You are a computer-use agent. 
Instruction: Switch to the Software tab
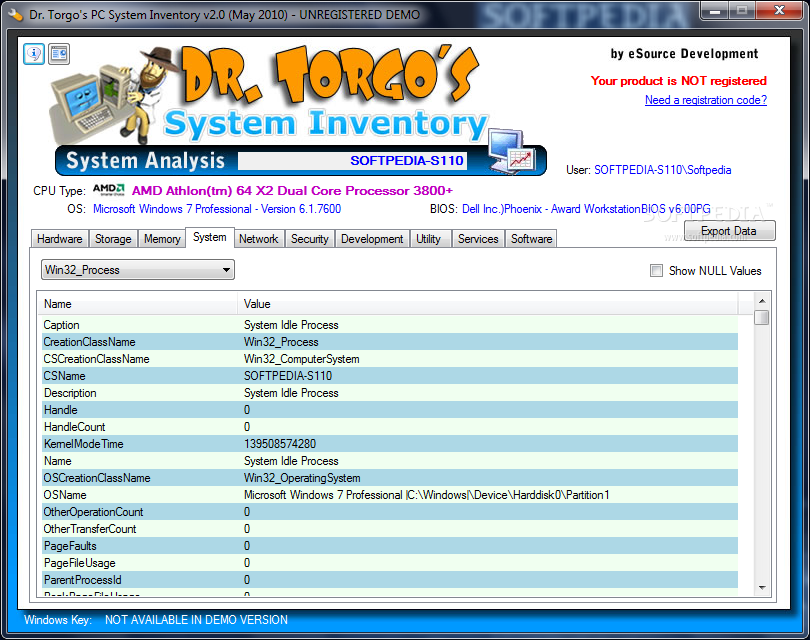tap(532, 239)
